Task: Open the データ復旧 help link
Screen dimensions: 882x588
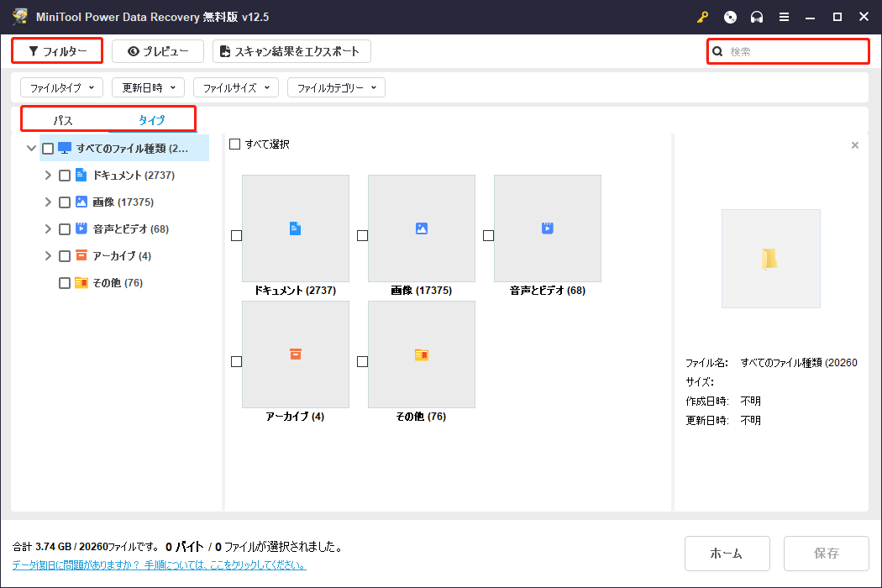Action: (x=160, y=565)
